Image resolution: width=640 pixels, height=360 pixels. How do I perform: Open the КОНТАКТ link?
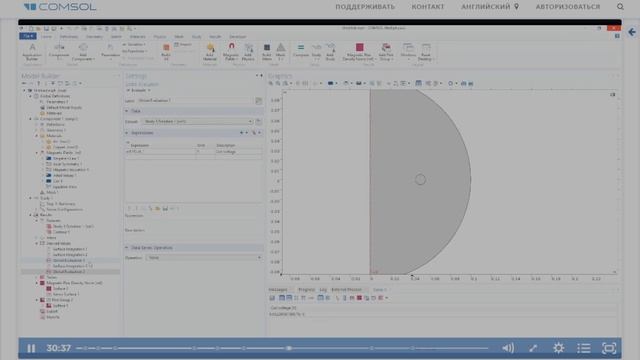(428, 7)
